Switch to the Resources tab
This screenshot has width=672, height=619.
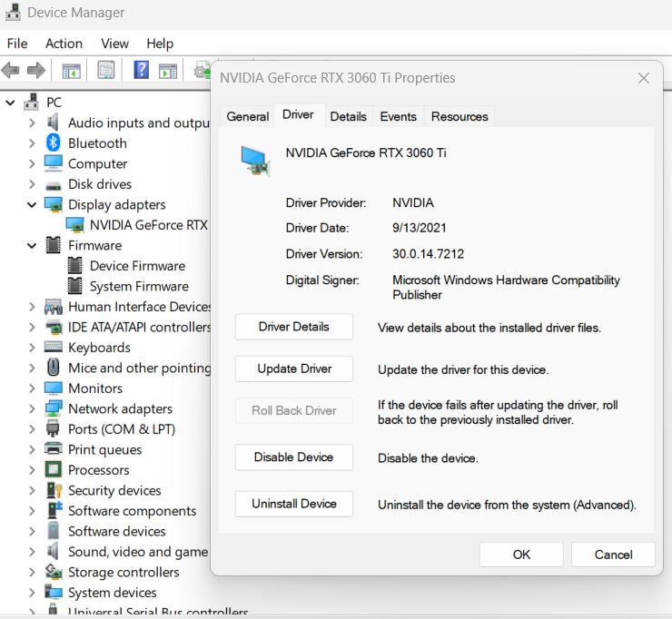coord(460,116)
